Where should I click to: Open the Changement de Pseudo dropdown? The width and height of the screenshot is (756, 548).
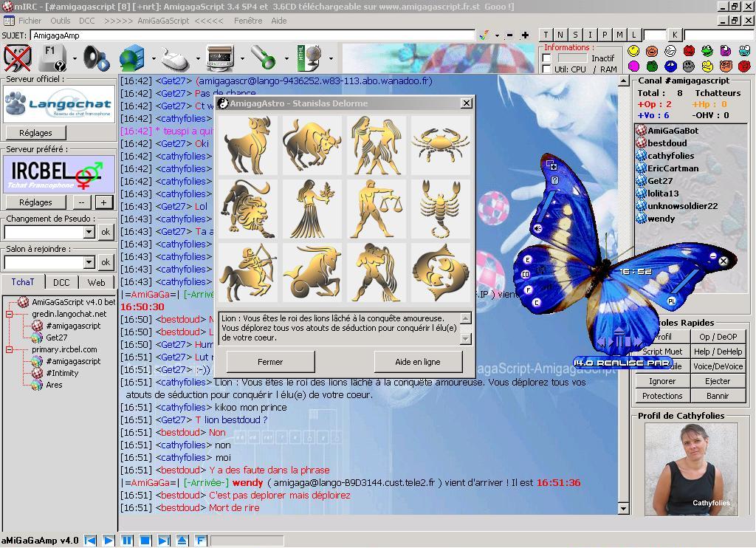(x=89, y=233)
